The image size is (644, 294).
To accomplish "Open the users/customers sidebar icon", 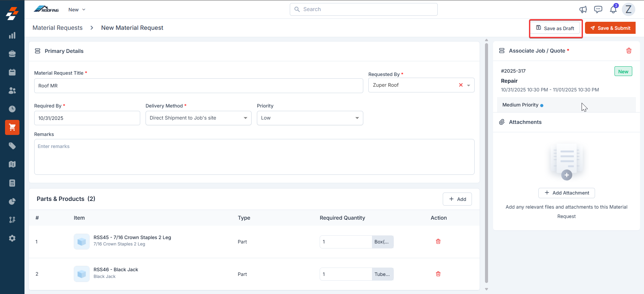I will click(x=12, y=91).
